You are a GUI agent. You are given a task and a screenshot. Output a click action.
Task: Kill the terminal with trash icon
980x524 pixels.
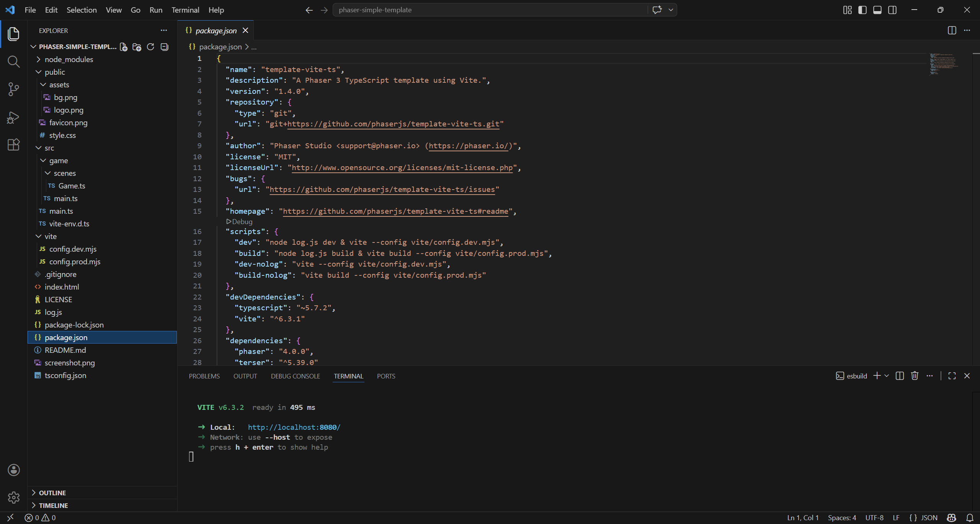(915, 376)
